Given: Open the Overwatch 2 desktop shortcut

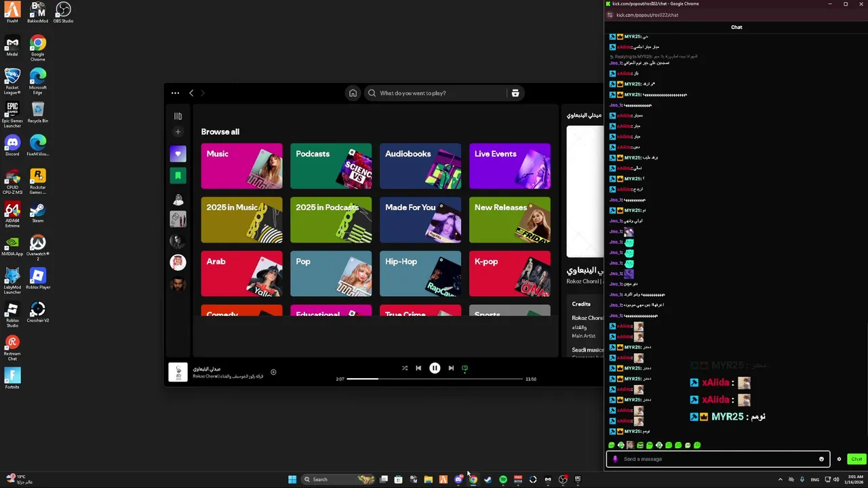Looking at the screenshot, I should tap(38, 248).
